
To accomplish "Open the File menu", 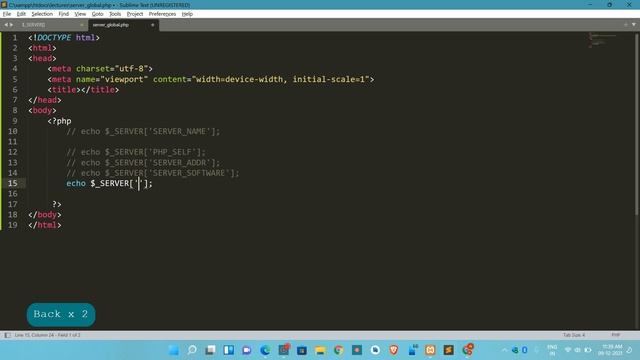I will [x=7, y=14].
